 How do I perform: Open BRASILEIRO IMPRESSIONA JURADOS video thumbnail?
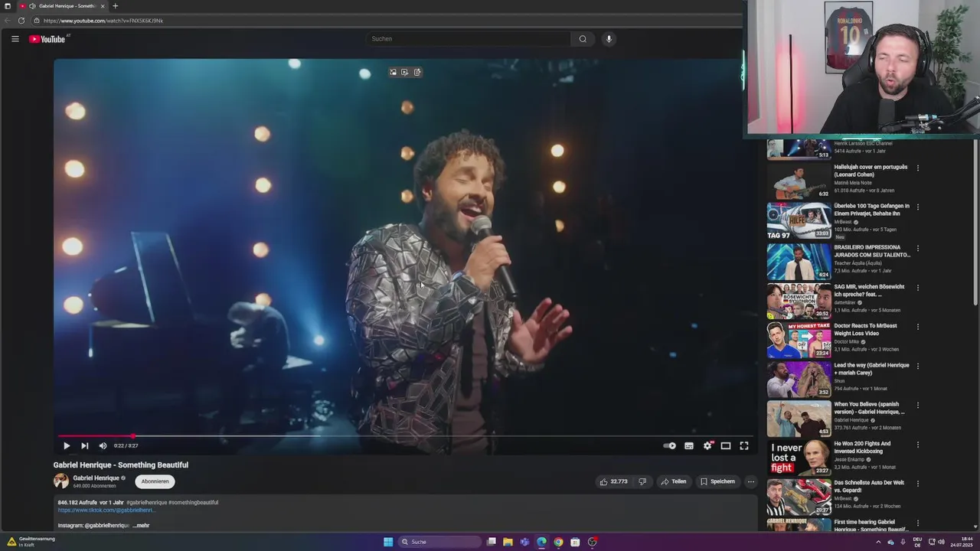pos(799,262)
